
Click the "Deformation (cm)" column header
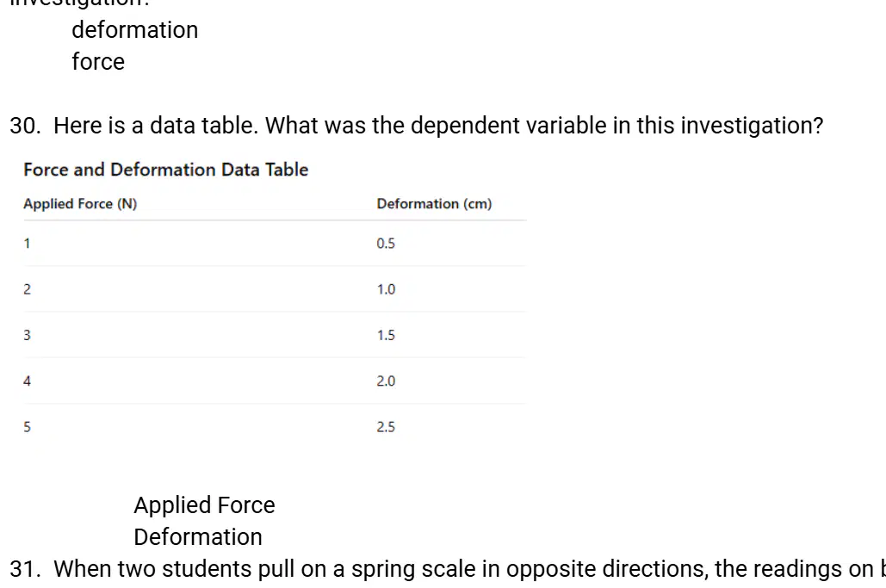click(x=434, y=204)
